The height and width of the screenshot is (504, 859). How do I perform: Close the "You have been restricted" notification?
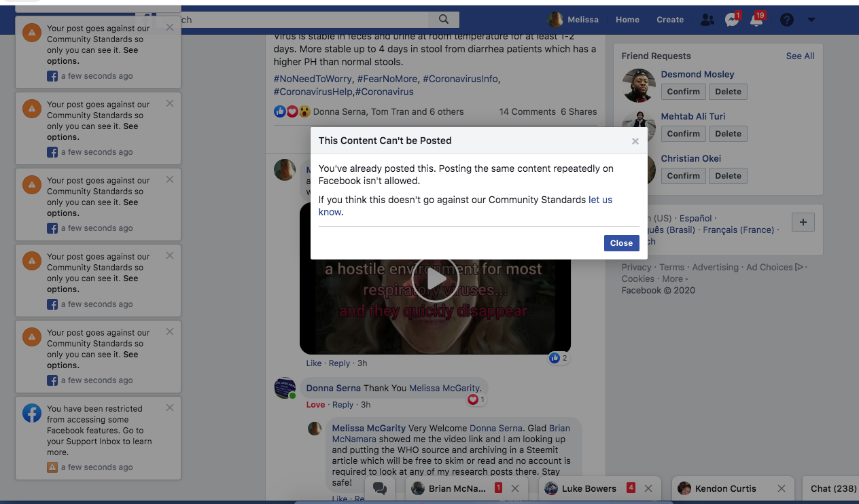(x=170, y=408)
